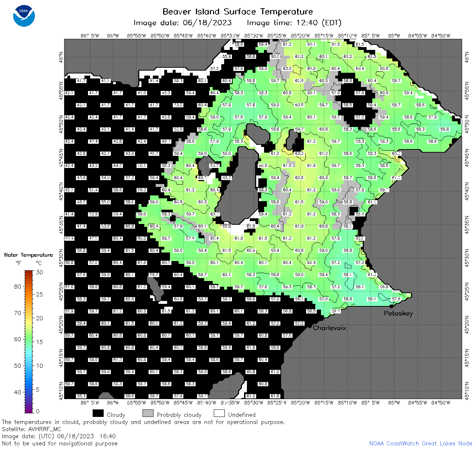Click the 'Petoskey' city label
The height and width of the screenshot is (449, 476).
click(398, 313)
